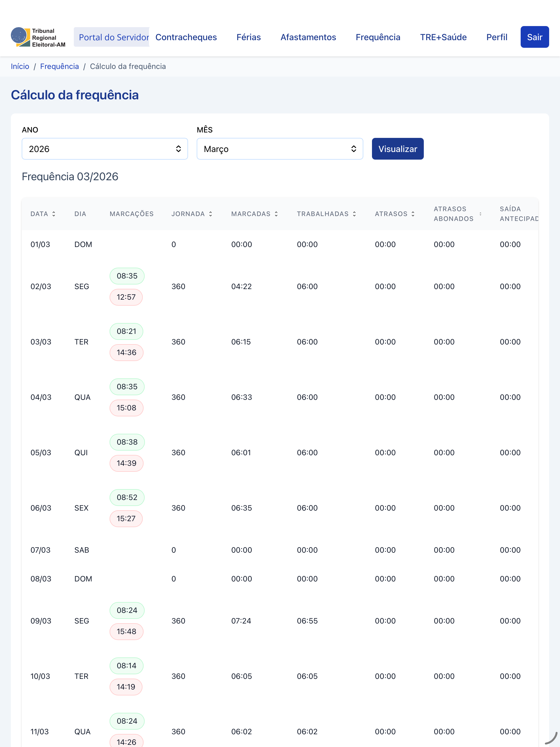Screen dimensions: 560x747
Task: Follow the Início breadcrumb link
Action: (x=20, y=67)
